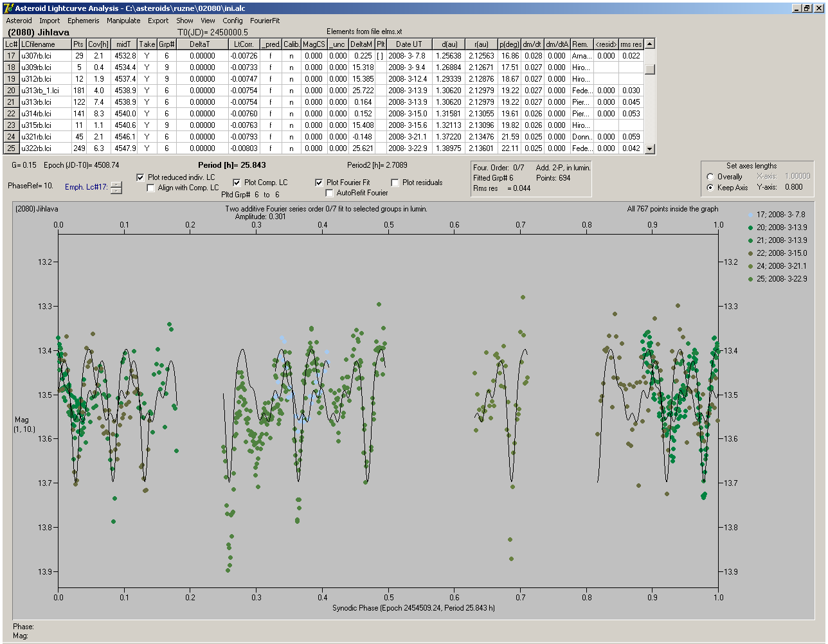This screenshot has height=644, width=828.
Task: Click the table scrollbar down arrow
Action: (650, 148)
